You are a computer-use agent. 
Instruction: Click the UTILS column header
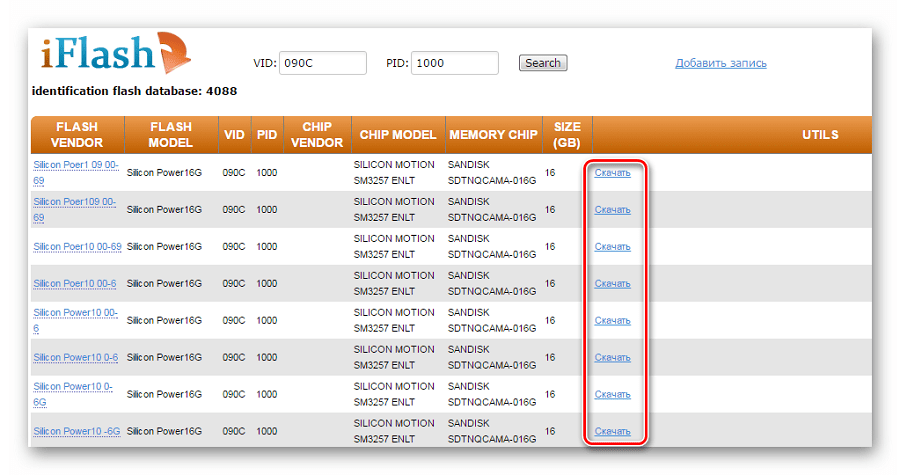819,135
